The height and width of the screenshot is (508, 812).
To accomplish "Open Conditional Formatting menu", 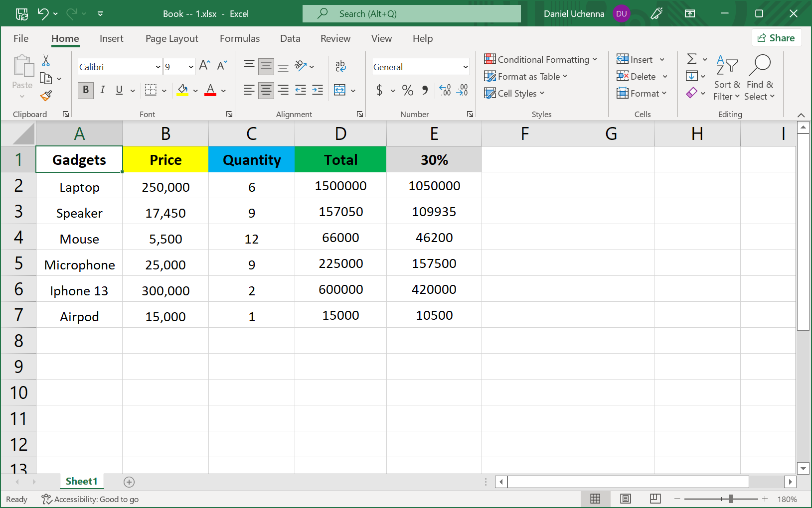I will (542, 59).
